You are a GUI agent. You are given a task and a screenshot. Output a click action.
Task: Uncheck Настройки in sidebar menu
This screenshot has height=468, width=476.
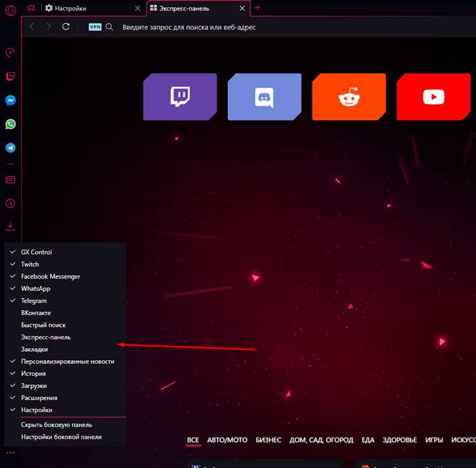click(x=65, y=410)
